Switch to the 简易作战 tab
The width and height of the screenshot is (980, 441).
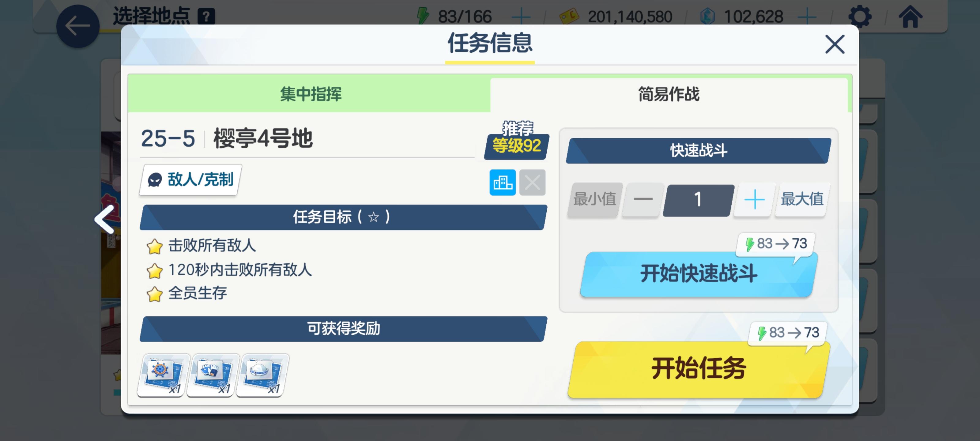[669, 94]
